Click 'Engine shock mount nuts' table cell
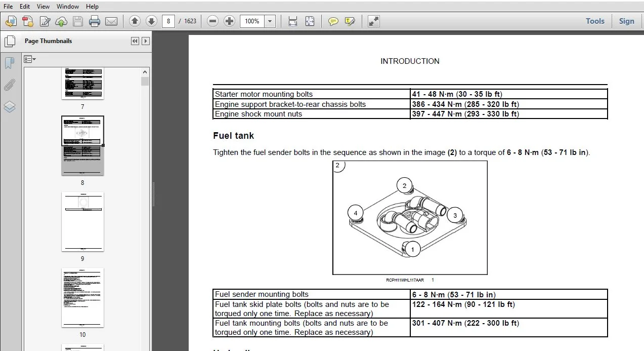The image size is (644, 351). pos(312,114)
